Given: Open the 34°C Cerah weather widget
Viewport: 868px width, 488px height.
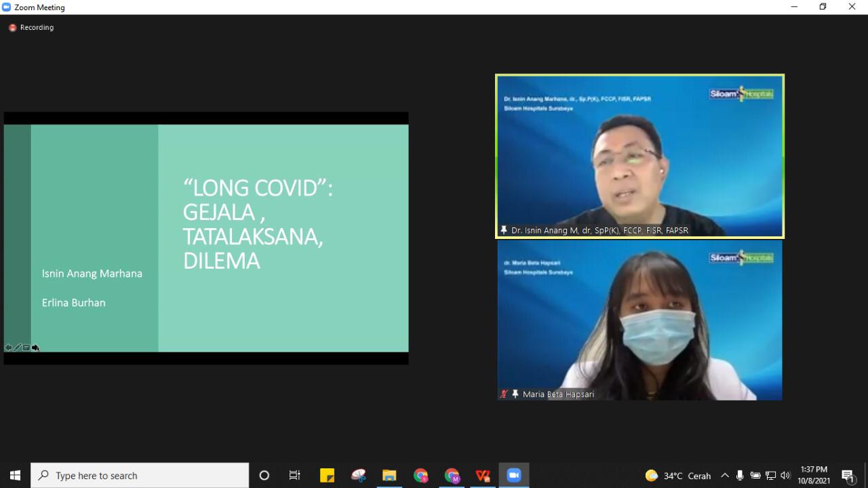Looking at the screenshot, I should (678, 475).
